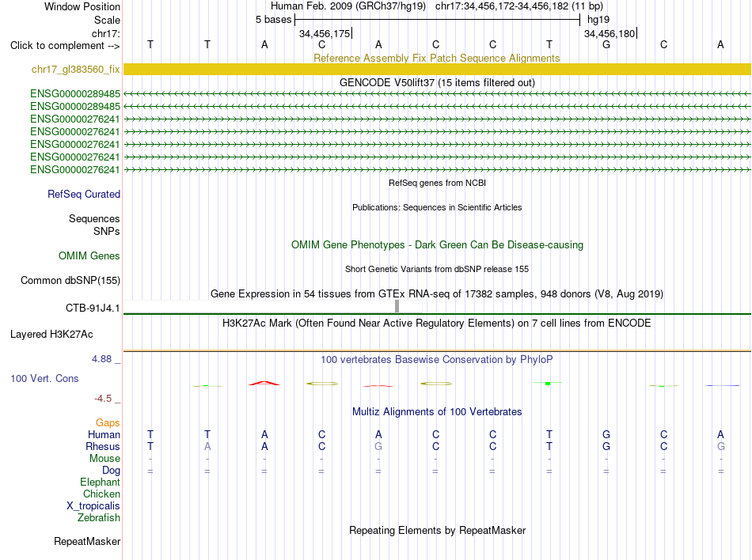Click the Common dbSNP(155) label
This screenshot has width=752, height=560.
tap(70, 280)
